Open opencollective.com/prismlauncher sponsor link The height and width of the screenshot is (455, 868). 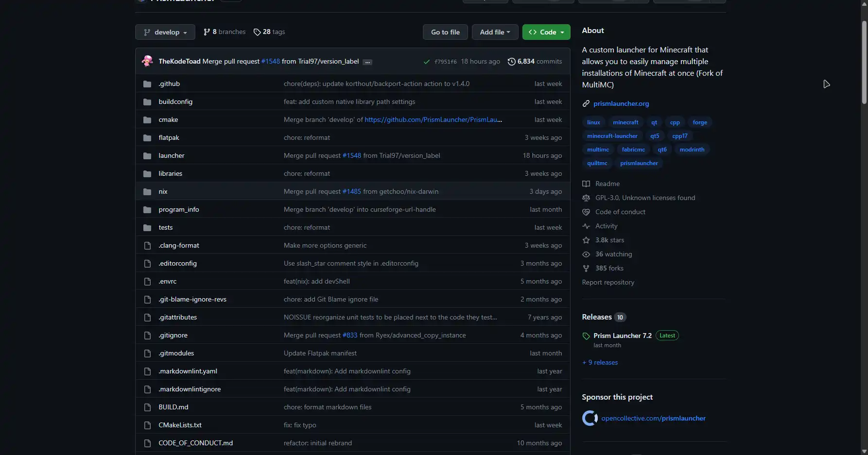653,418
